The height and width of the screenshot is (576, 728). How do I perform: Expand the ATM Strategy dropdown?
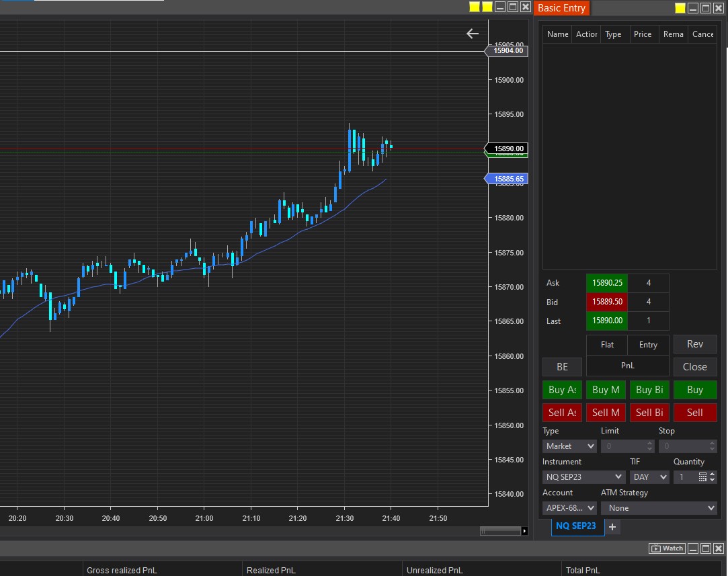click(x=659, y=508)
